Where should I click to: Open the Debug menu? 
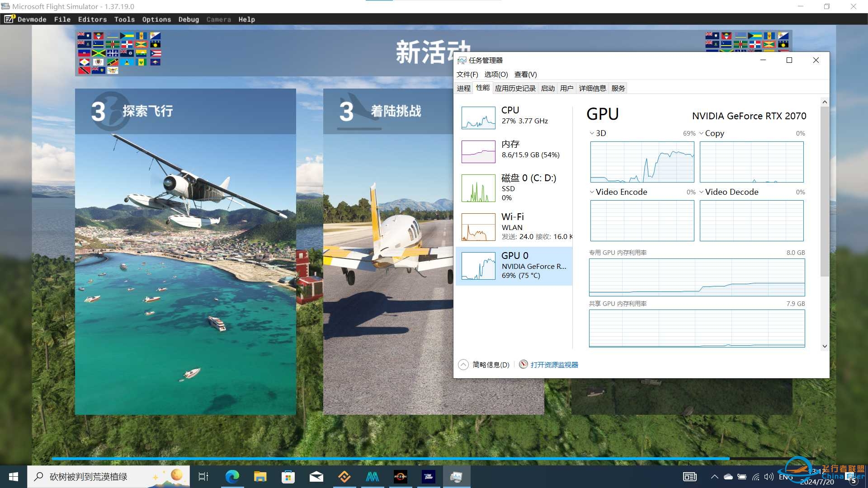click(x=189, y=19)
